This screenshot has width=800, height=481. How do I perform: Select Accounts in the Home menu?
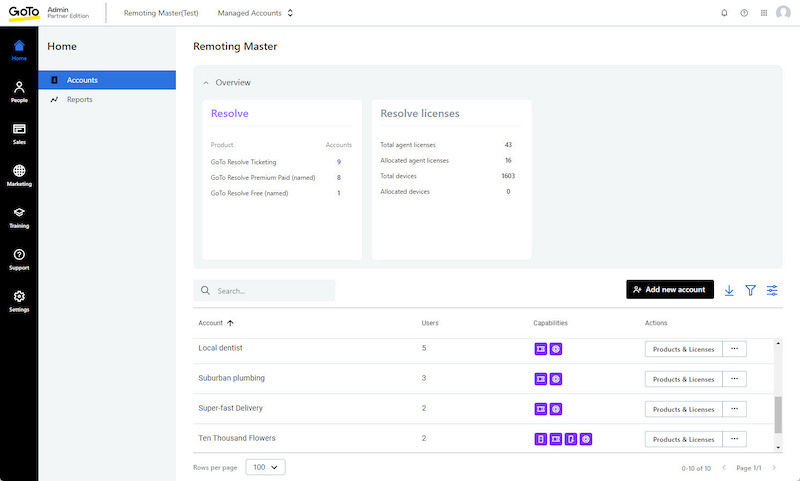coord(82,80)
